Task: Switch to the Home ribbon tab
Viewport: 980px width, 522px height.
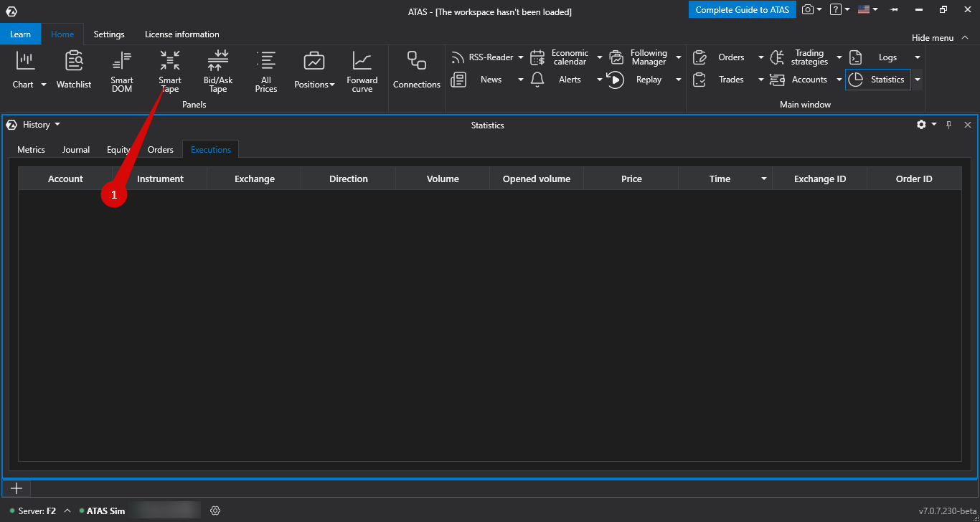Action: 62,34
